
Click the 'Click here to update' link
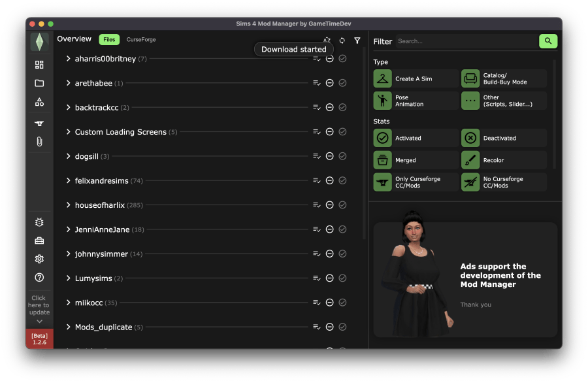click(39, 308)
